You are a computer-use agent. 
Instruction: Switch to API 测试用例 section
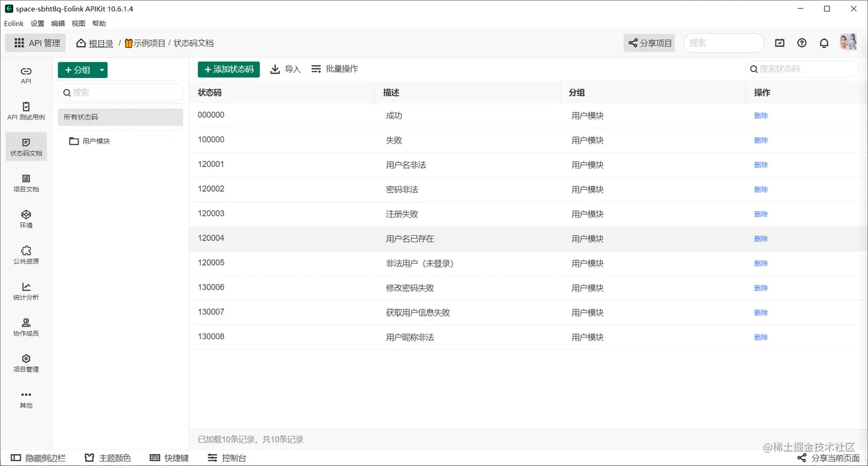tap(25, 111)
